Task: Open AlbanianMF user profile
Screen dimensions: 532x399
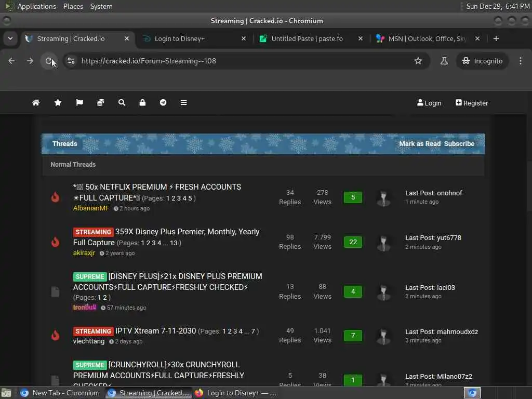Action: [x=91, y=208]
